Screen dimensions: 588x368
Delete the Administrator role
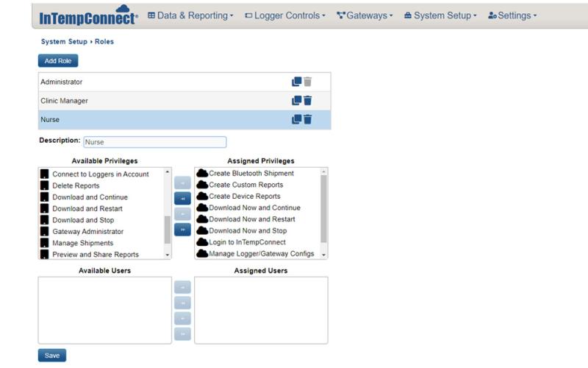(307, 82)
